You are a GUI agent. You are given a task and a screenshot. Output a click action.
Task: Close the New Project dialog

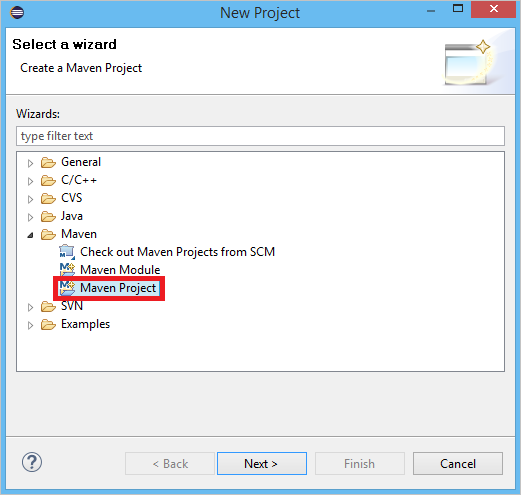coord(494,9)
